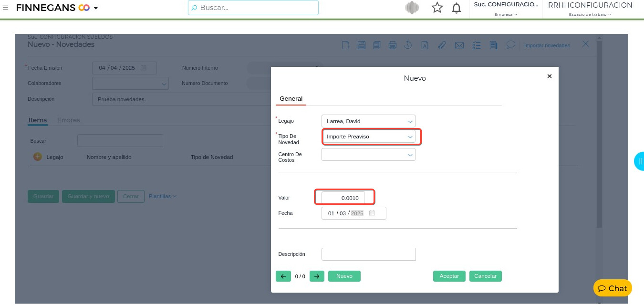Click the Fecha field in dialog
Image resolution: width=644 pixels, height=306 pixels.
[x=354, y=213]
